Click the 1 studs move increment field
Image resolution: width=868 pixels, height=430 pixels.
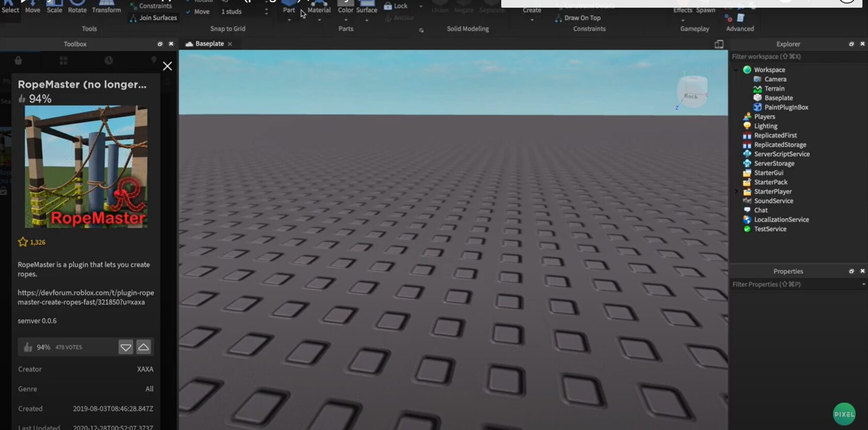240,11
